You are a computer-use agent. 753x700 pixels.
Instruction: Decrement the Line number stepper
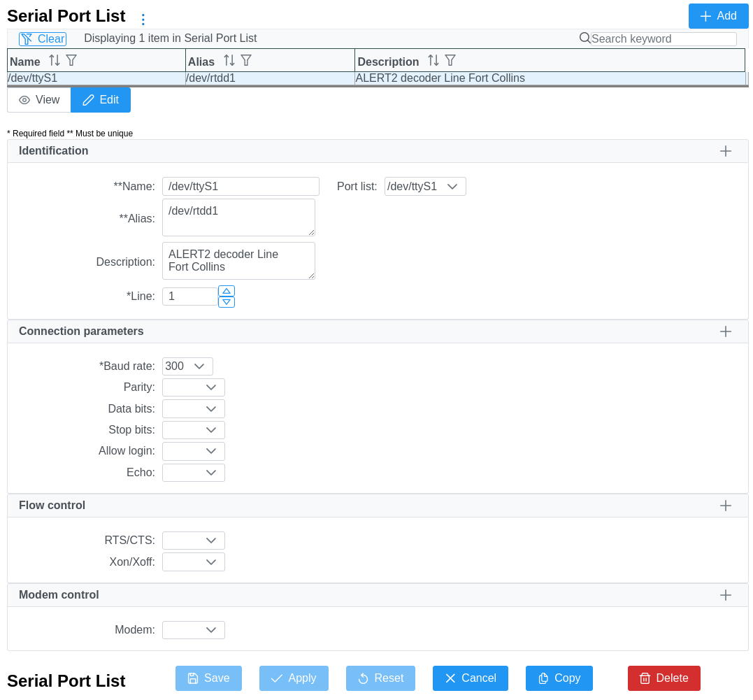pos(227,302)
